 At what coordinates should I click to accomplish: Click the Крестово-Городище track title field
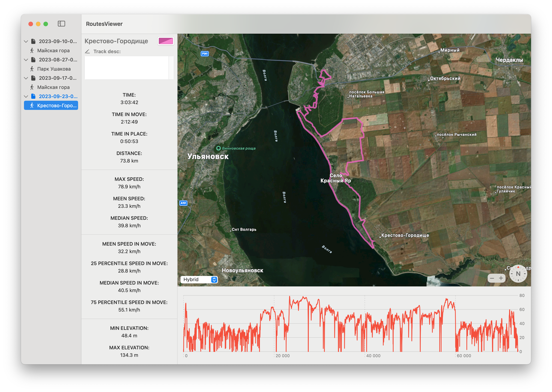116,41
